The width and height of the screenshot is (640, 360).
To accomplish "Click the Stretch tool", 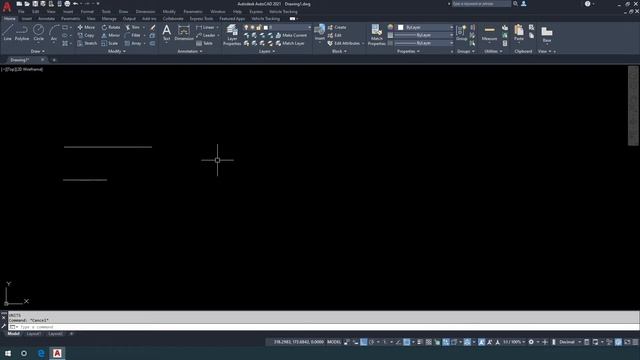I will click(87, 43).
